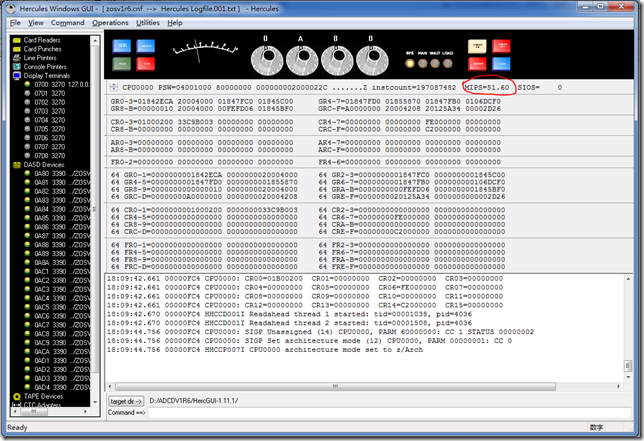Viewport: 644px width, 441px height.
Task: Select Card Readers device category
Action: (42, 40)
